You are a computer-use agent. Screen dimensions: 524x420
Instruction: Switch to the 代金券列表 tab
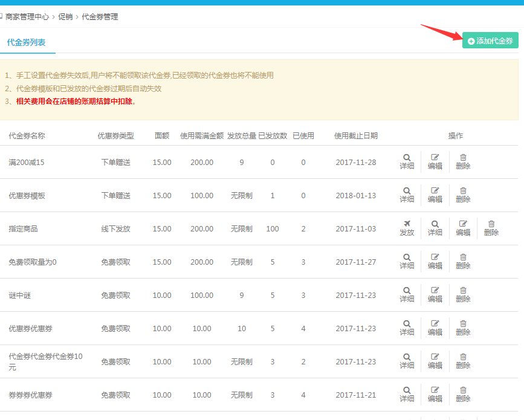(x=26, y=42)
